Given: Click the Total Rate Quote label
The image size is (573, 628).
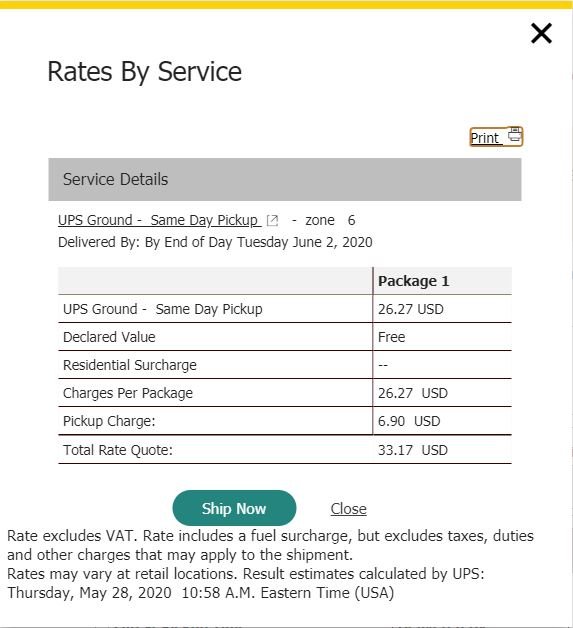Looking at the screenshot, I should point(118,450).
